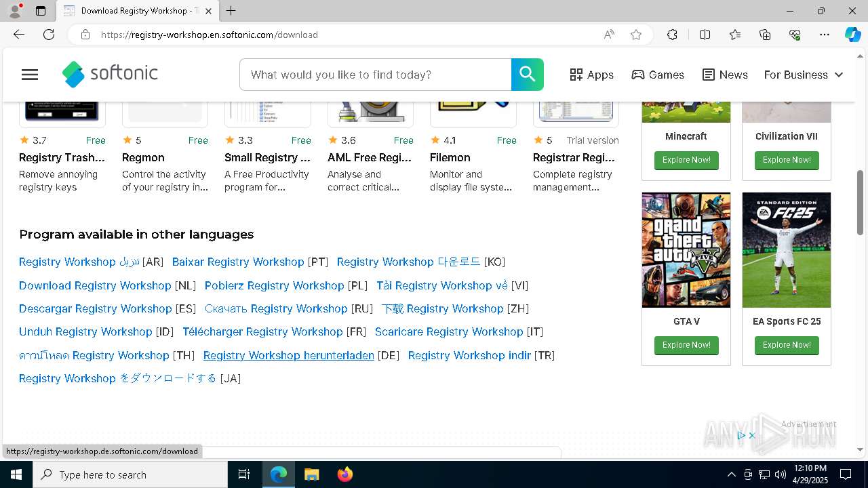868x488 pixels.
Task: Open File Explorer from taskbar
Action: point(311,474)
